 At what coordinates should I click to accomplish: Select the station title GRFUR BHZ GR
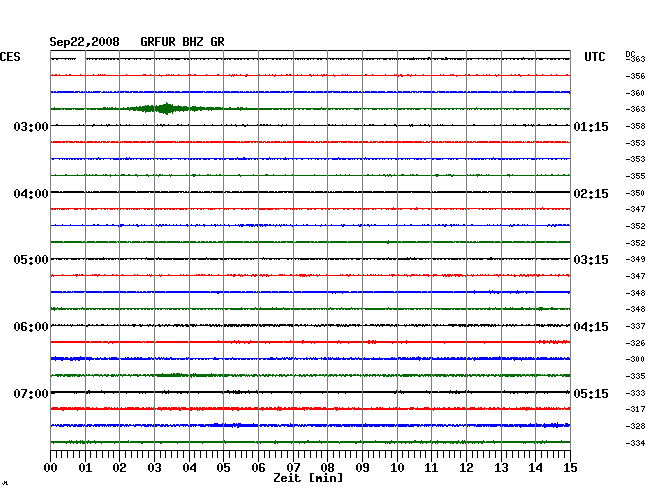tap(182, 42)
